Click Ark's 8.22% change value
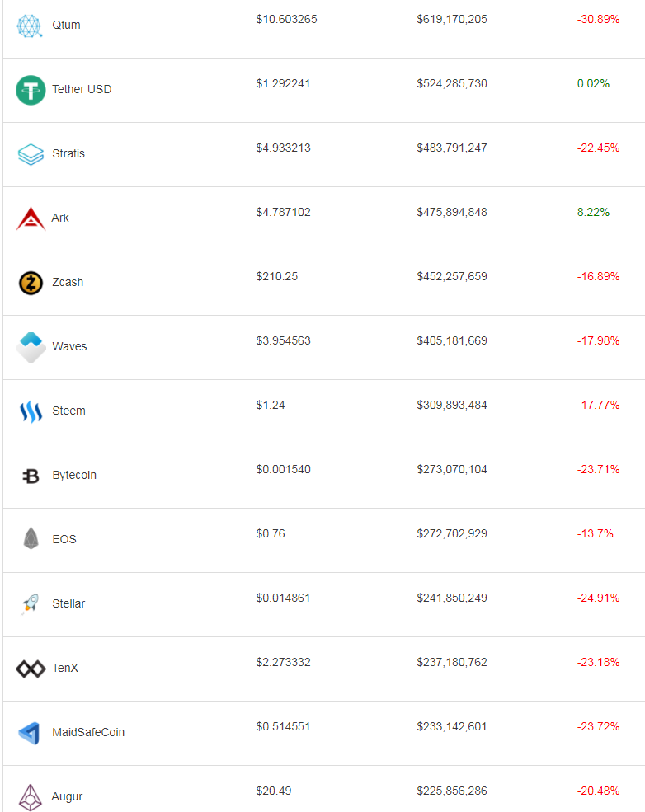This screenshot has height=812, width=645. tap(593, 212)
